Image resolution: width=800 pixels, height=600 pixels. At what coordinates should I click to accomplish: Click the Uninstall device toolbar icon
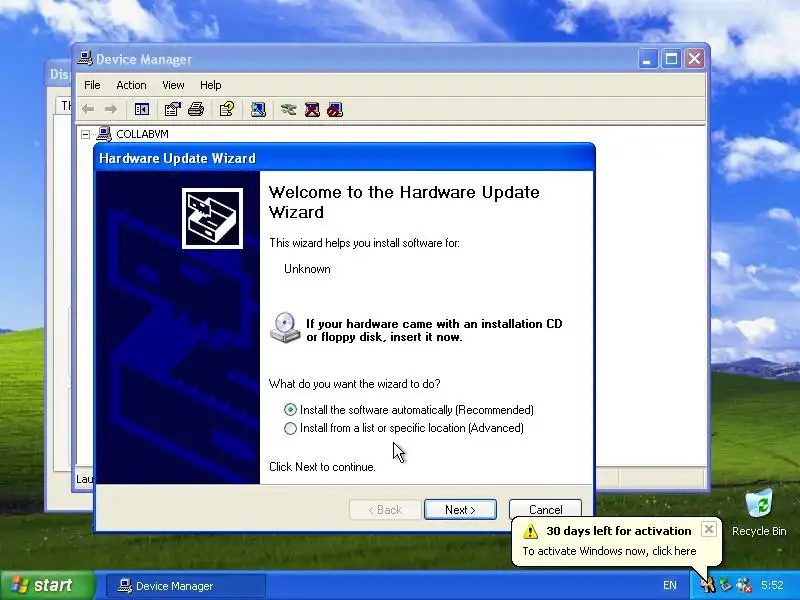click(x=312, y=109)
